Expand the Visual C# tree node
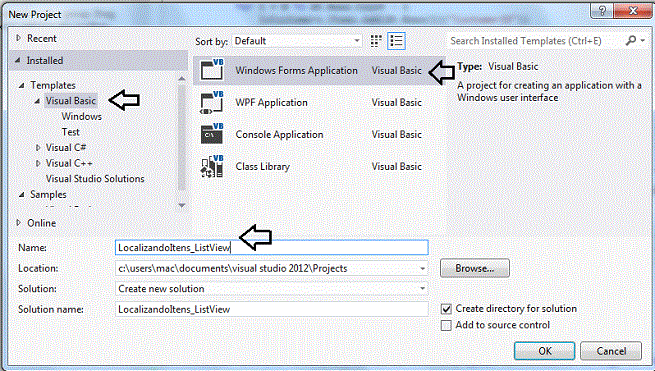The height and width of the screenshot is (371, 655). [x=38, y=147]
